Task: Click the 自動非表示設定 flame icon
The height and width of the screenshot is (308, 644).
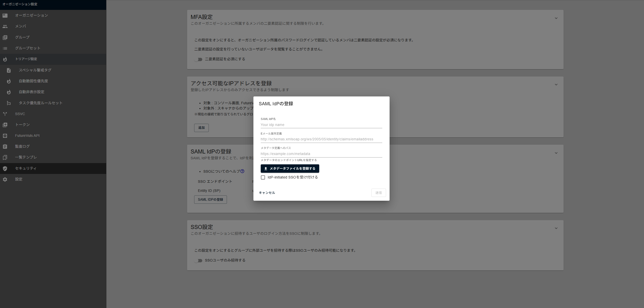Action: pos(9,92)
